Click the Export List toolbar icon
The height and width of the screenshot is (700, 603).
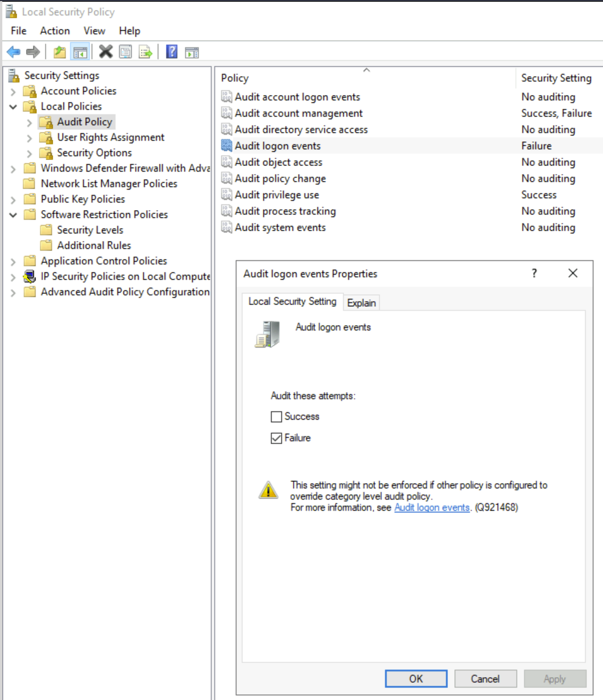(145, 52)
